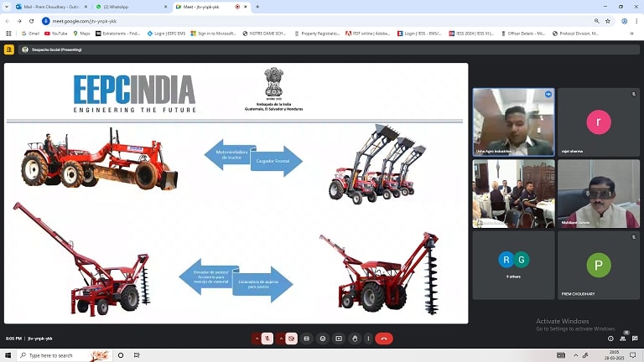This screenshot has width=644, height=362.
Task: Click the address bar meet.google.com URL
Action: (84, 21)
